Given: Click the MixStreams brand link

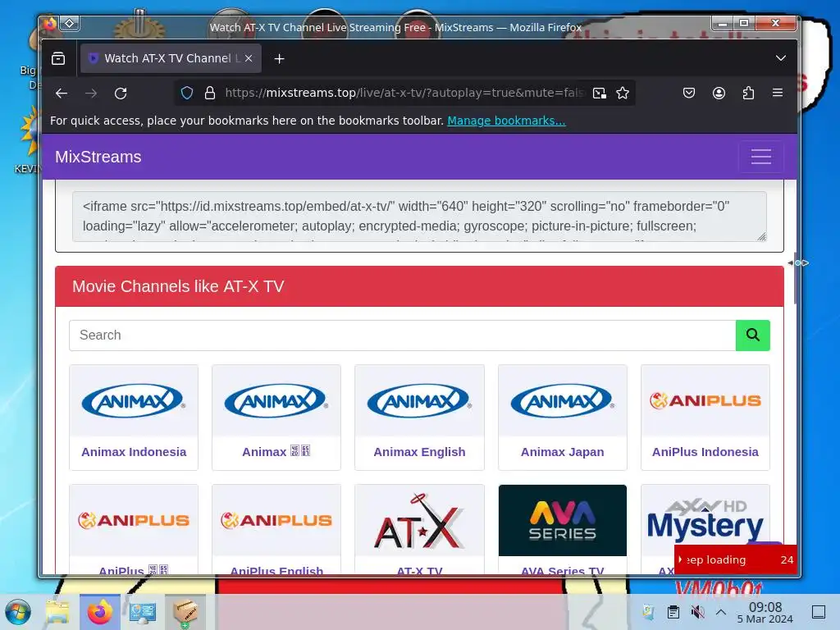Looking at the screenshot, I should (98, 157).
